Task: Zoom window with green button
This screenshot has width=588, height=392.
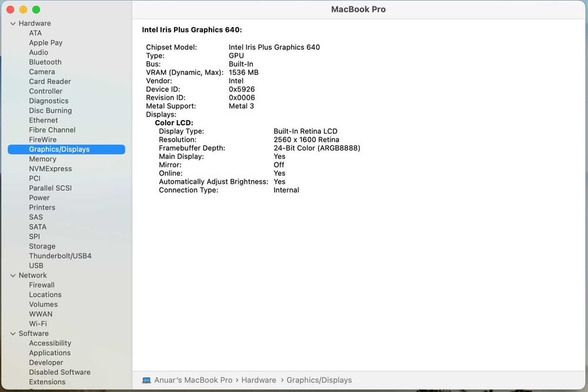Action: point(36,10)
